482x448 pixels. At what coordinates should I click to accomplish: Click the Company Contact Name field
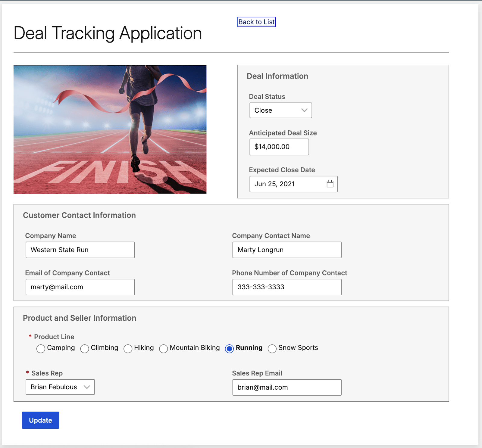click(286, 250)
